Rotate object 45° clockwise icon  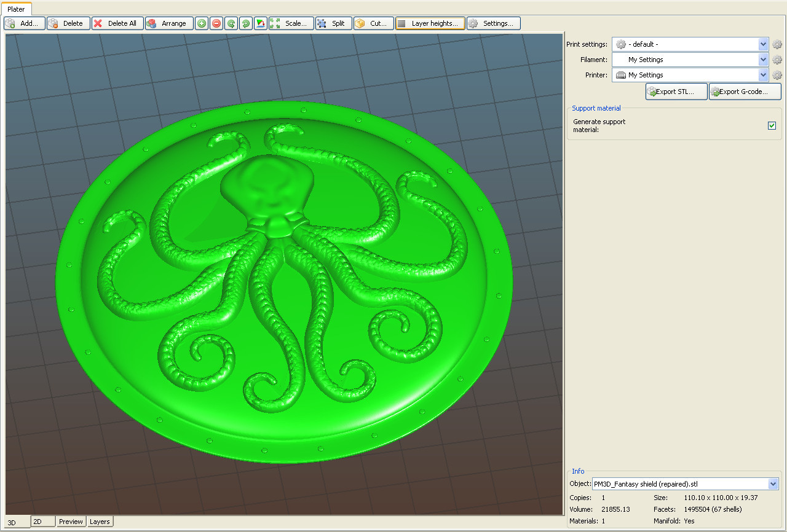pos(246,23)
